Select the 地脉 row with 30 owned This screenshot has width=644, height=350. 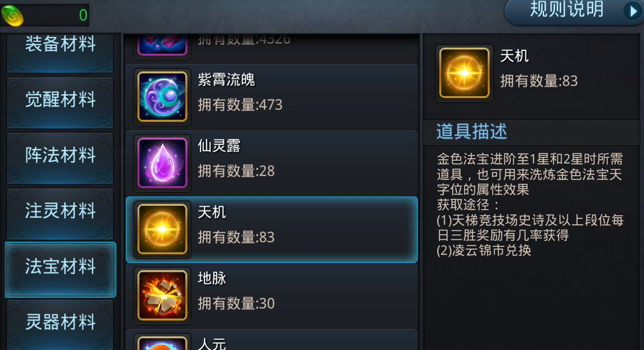272,296
